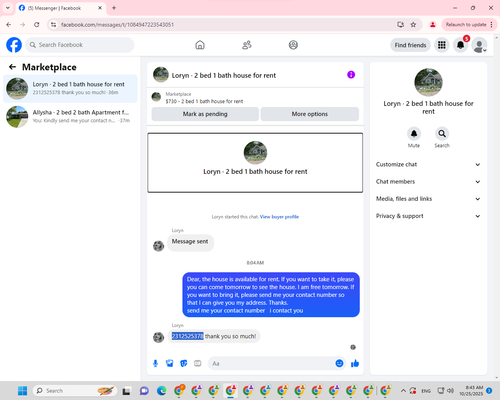Expand Privacy & support section
Screen dimensions: 500x400
click(428, 216)
